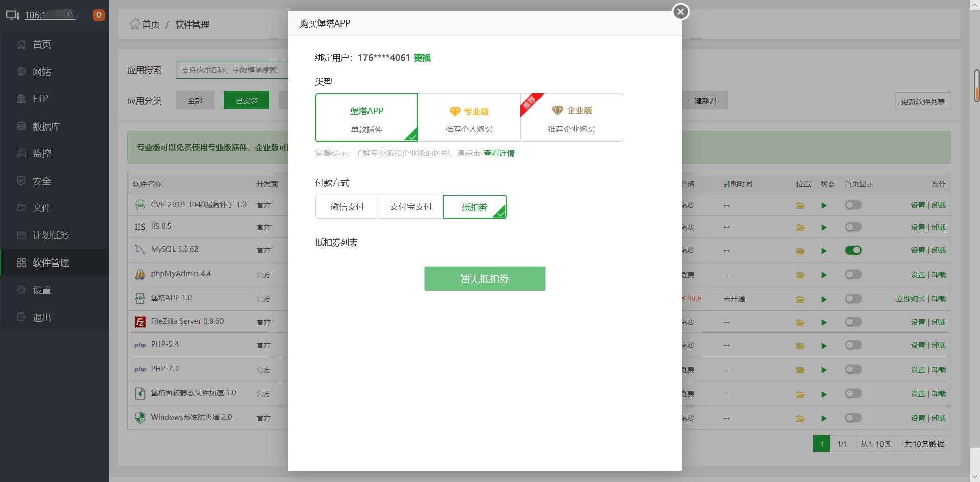Click the FileZilla Server red icon

pyautogui.click(x=140, y=322)
